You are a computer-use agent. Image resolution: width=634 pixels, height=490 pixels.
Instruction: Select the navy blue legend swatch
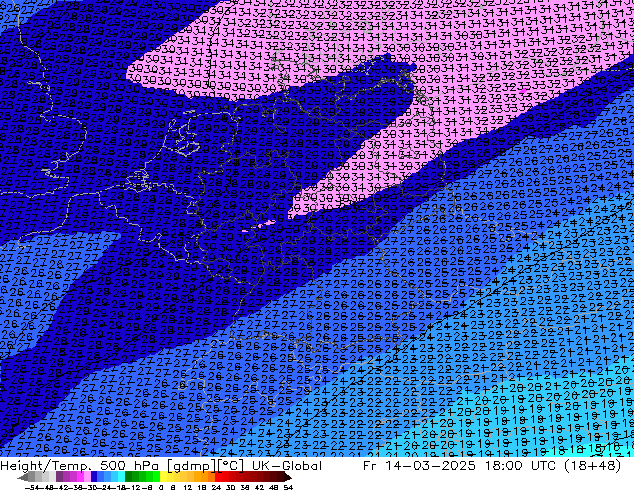94,477
